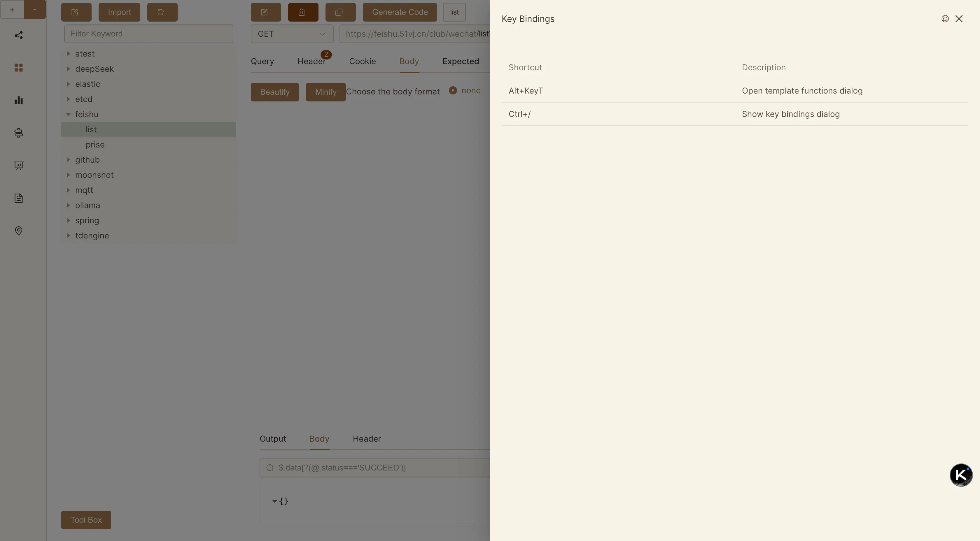Screen dimensions: 980x541
Task: Click the refresh icon right of Import
Action: click(162, 12)
